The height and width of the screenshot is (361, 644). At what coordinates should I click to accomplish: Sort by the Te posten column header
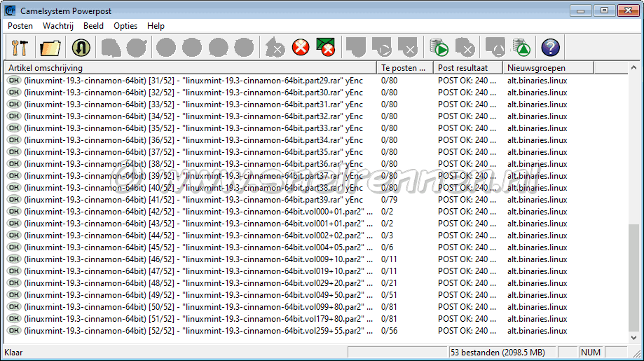pos(405,68)
